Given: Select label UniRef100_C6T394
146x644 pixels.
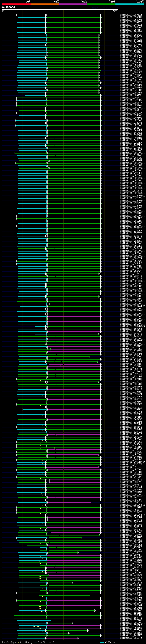Looking at the screenshot, I should 131,77.
